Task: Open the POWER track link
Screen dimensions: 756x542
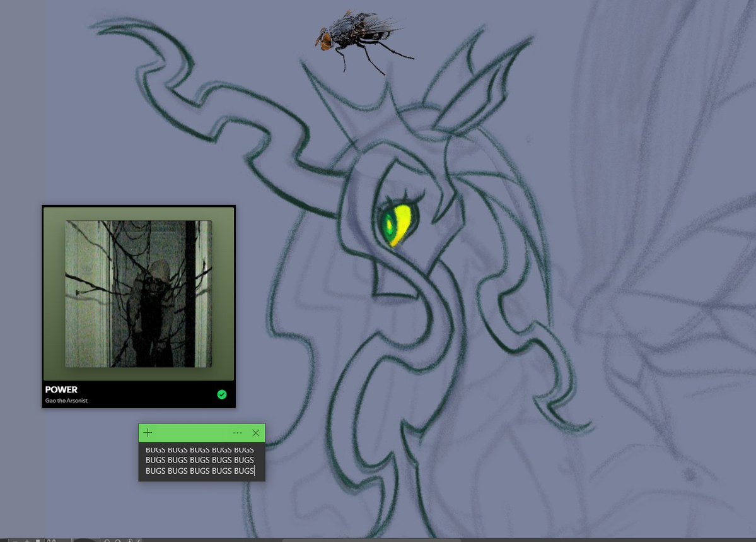Action: tap(61, 389)
